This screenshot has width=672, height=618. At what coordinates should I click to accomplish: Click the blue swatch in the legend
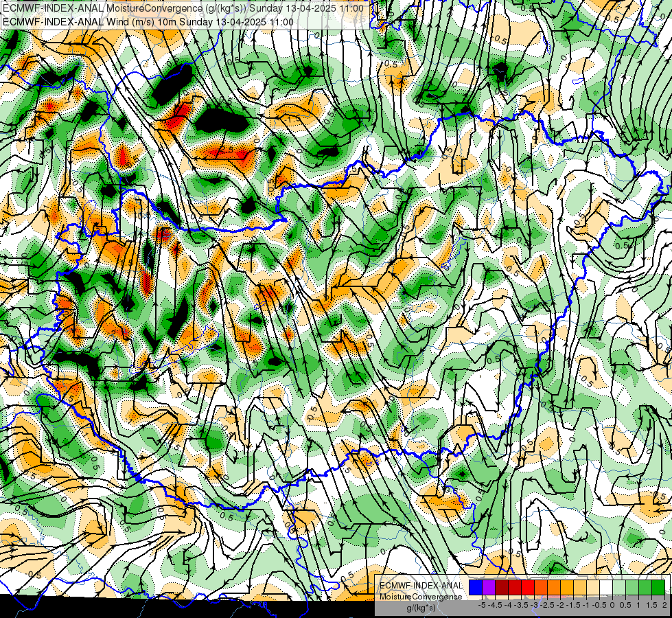pos(476,587)
